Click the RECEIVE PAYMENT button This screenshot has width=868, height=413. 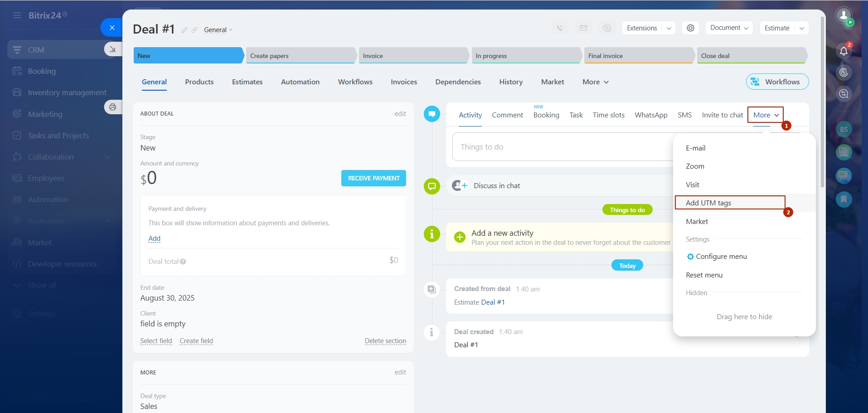click(x=373, y=178)
